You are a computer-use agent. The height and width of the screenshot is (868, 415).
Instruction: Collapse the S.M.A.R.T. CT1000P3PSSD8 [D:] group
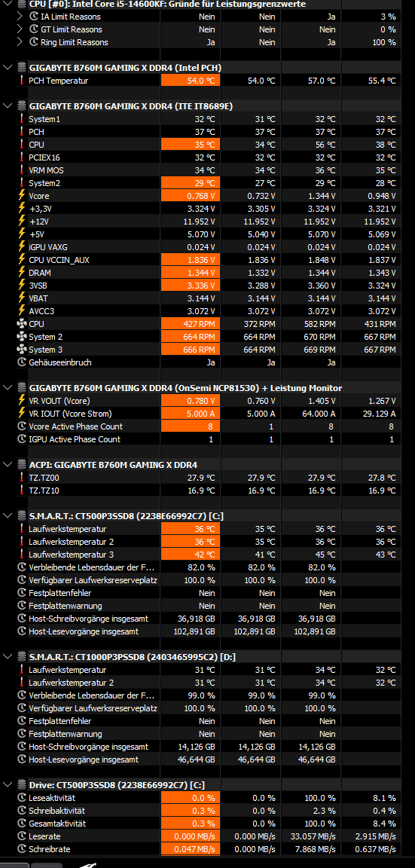[8, 656]
